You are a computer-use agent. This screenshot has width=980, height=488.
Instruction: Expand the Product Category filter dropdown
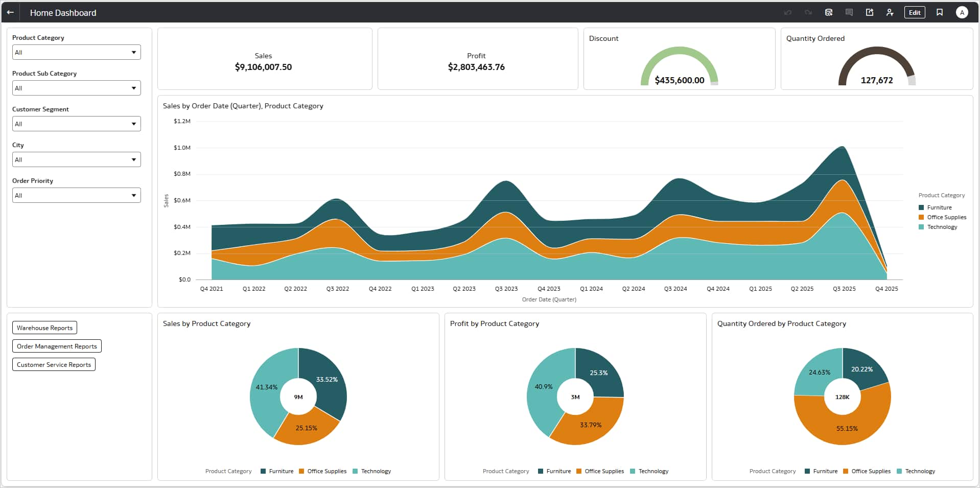point(77,52)
